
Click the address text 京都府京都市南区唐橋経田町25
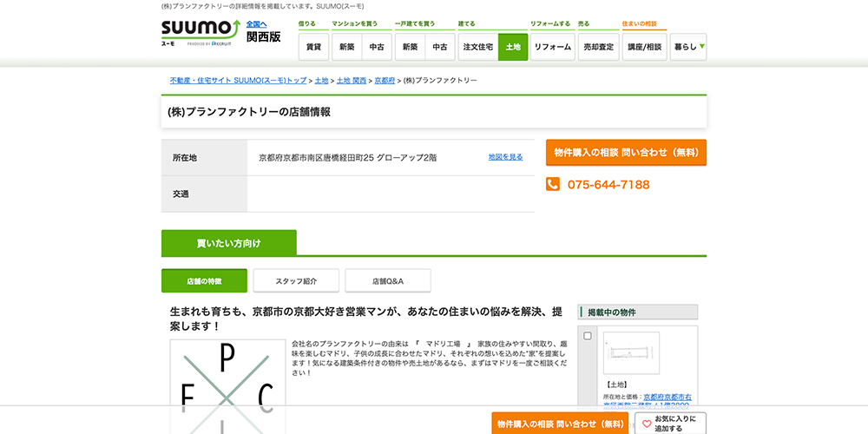coord(317,158)
